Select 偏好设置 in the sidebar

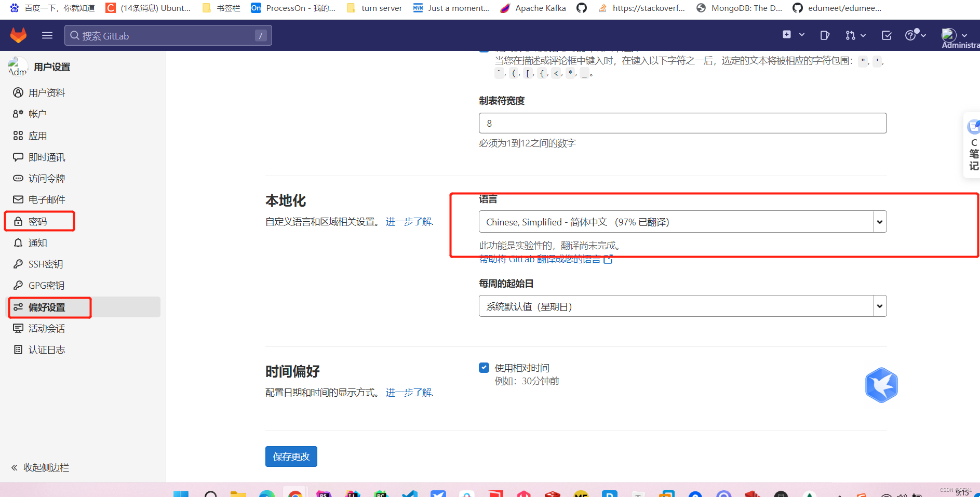[x=47, y=307]
